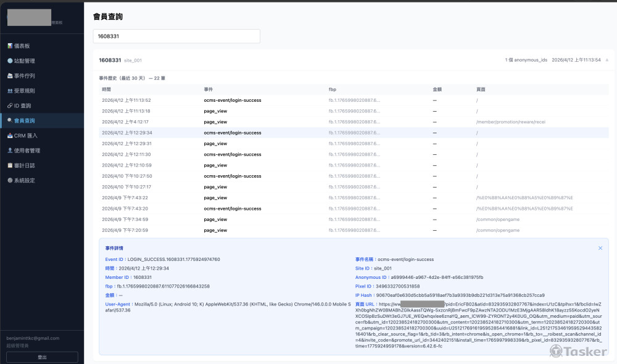Click the 系統設定 gear icon
This screenshot has width=617, height=364.
pyautogui.click(x=10, y=180)
